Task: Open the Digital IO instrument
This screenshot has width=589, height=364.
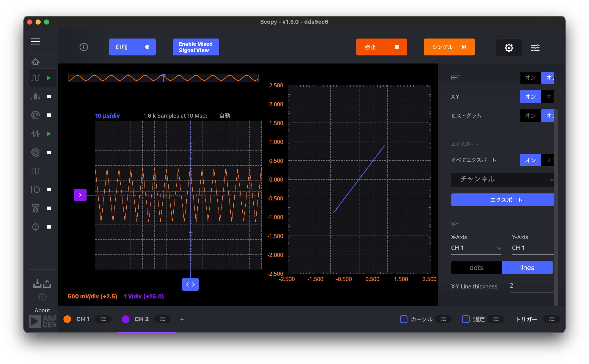Action: point(35,189)
